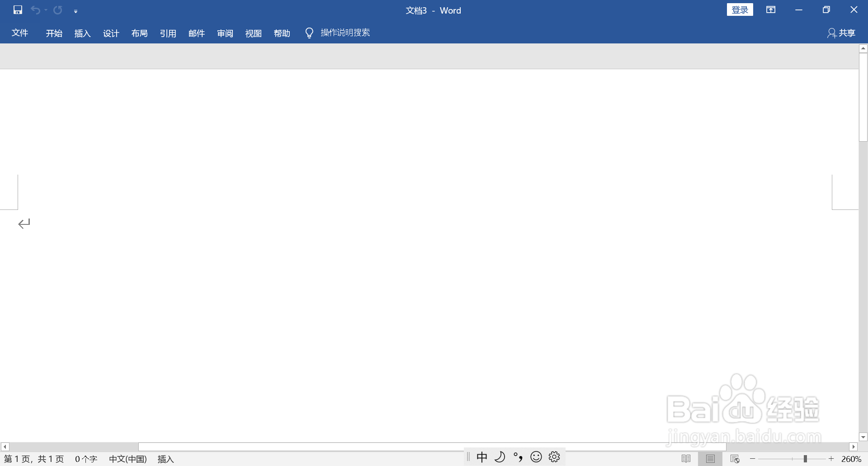Switch to Read Mode view
The height and width of the screenshot is (466, 868).
pos(686,459)
